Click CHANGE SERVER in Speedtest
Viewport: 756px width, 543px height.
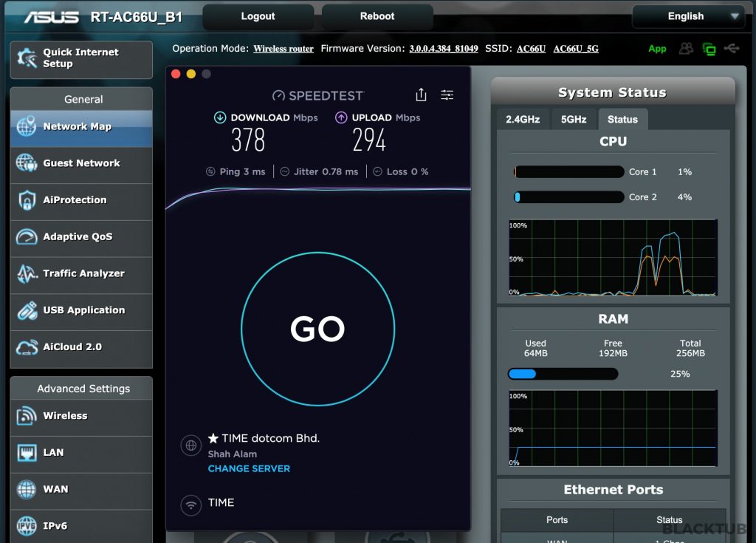click(249, 468)
